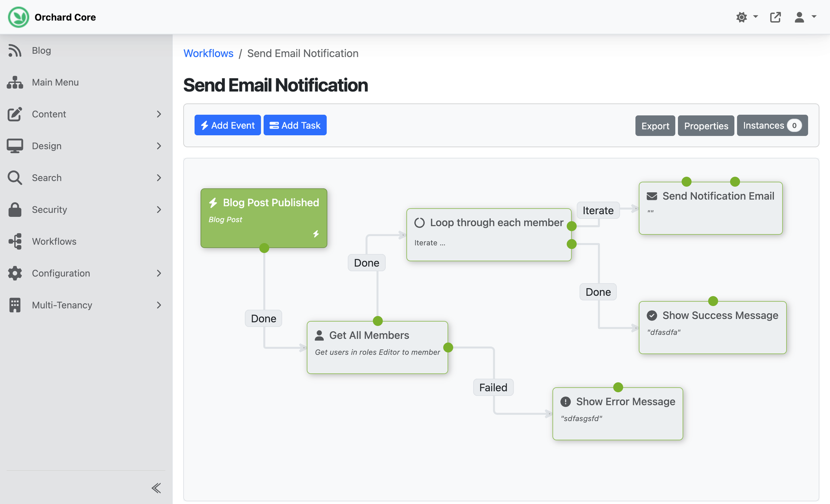Select the Show Error Message activity title
Viewport: 830px width, 504px height.
pyautogui.click(x=626, y=402)
